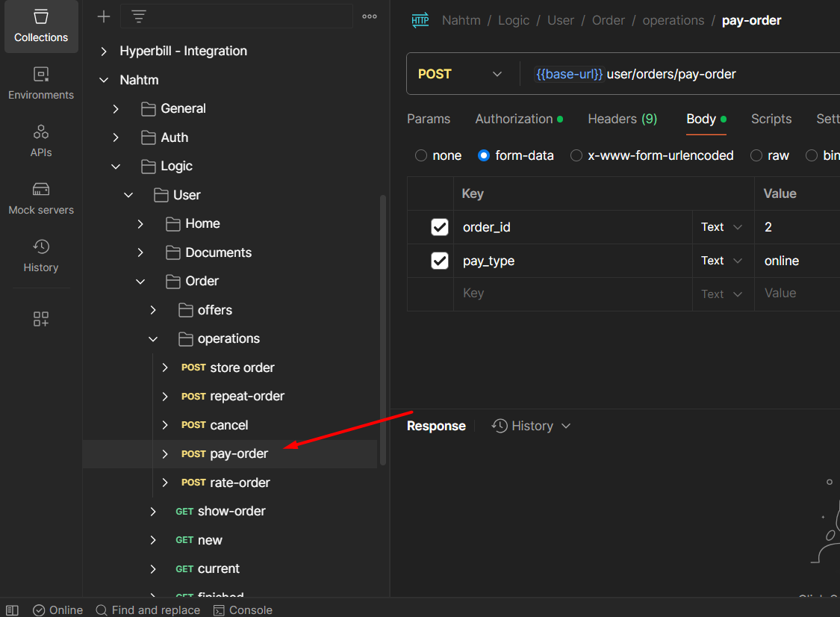Open the Text type dropdown for order_id
This screenshot has height=617, width=840.
(721, 227)
